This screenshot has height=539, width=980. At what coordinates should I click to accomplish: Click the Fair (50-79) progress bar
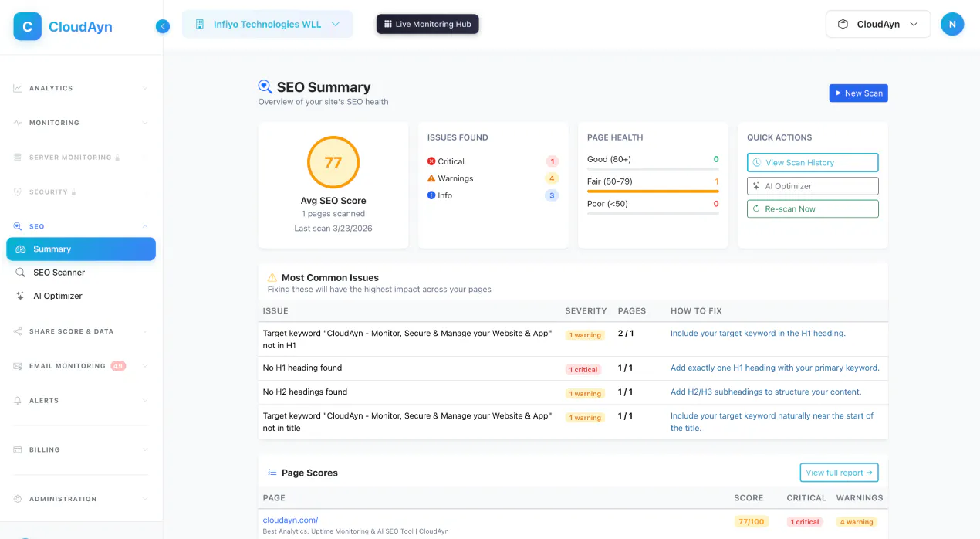click(653, 191)
